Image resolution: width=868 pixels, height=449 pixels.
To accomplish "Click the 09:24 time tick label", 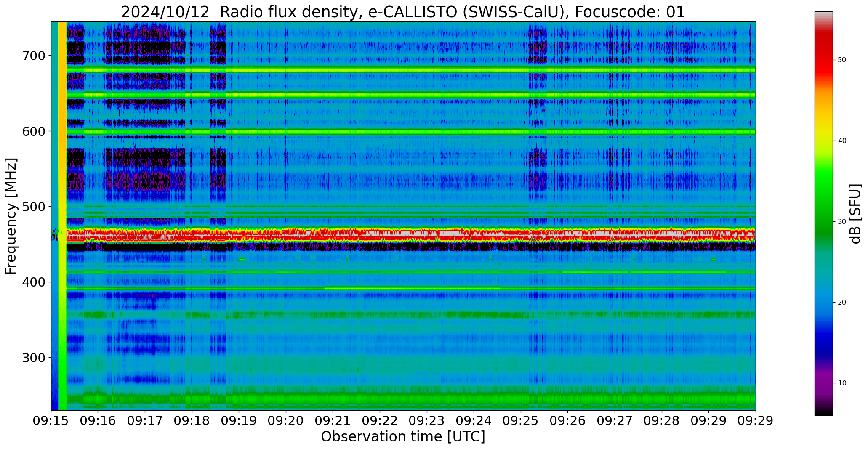I will [x=474, y=421].
